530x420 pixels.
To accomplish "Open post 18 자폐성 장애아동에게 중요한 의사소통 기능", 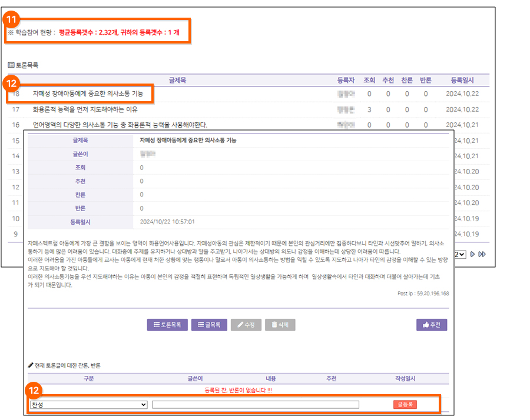I will (88, 94).
